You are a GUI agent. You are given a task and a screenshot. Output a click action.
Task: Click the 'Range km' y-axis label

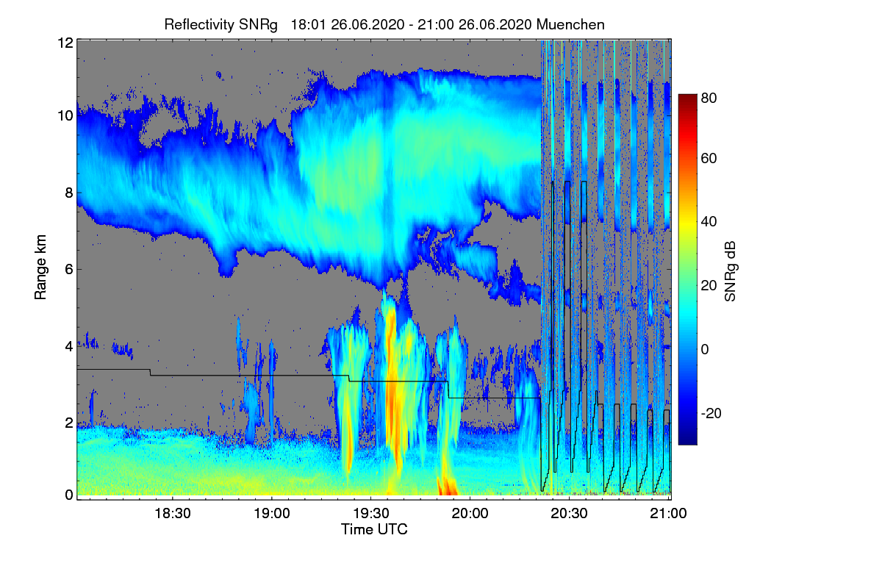40,268
